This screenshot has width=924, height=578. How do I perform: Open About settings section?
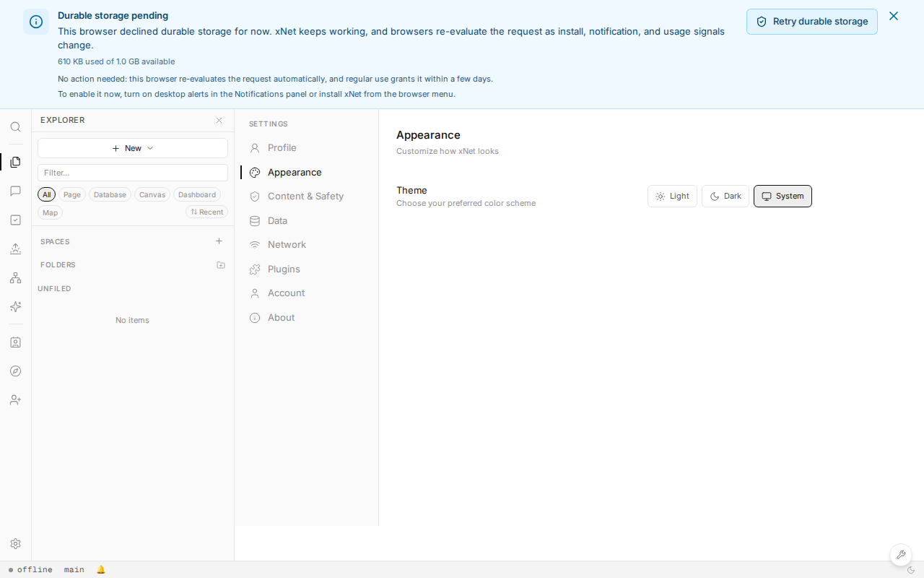[x=308, y=318]
